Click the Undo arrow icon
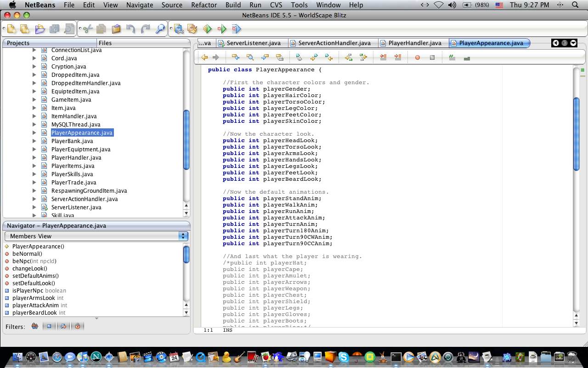588x368 pixels. tap(131, 29)
